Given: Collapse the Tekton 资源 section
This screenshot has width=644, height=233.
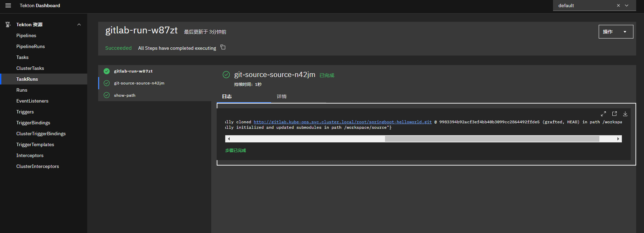Looking at the screenshot, I should (x=79, y=25).
